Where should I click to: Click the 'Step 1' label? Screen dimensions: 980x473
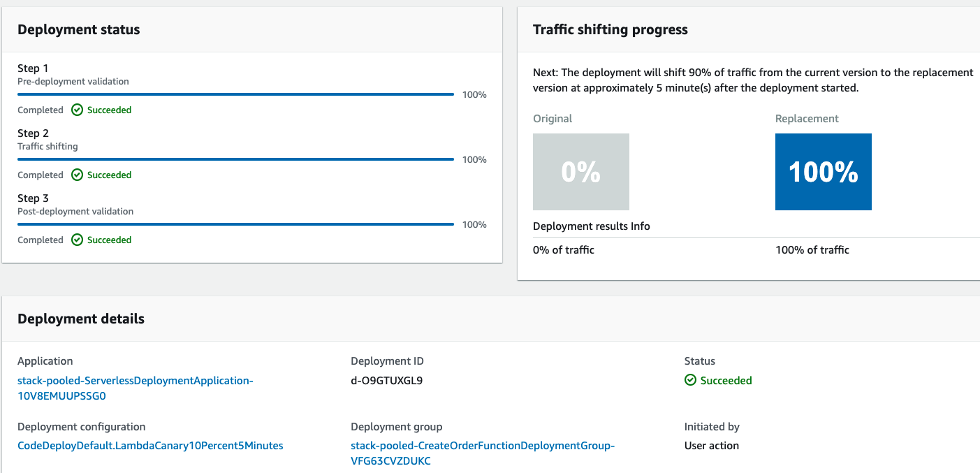pyautogui.click(x=33, y=68)
